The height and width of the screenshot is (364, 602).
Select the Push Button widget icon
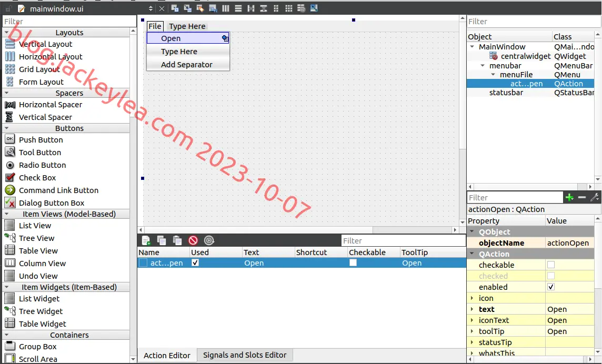pyautogui.click(x=10, y=139)
